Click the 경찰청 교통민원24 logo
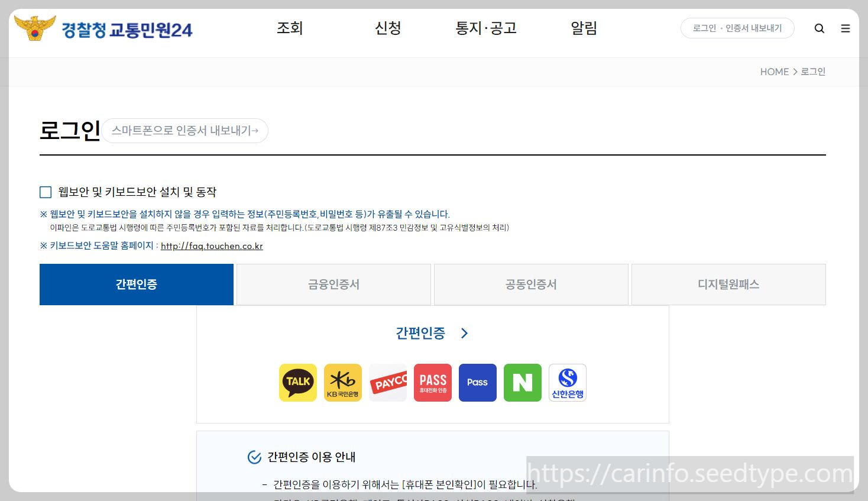868x501 pixels. (103, 28)
